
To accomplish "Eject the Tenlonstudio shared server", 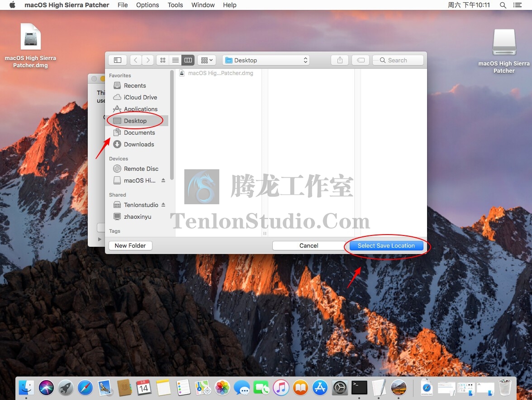I will [x=163, y=205].
